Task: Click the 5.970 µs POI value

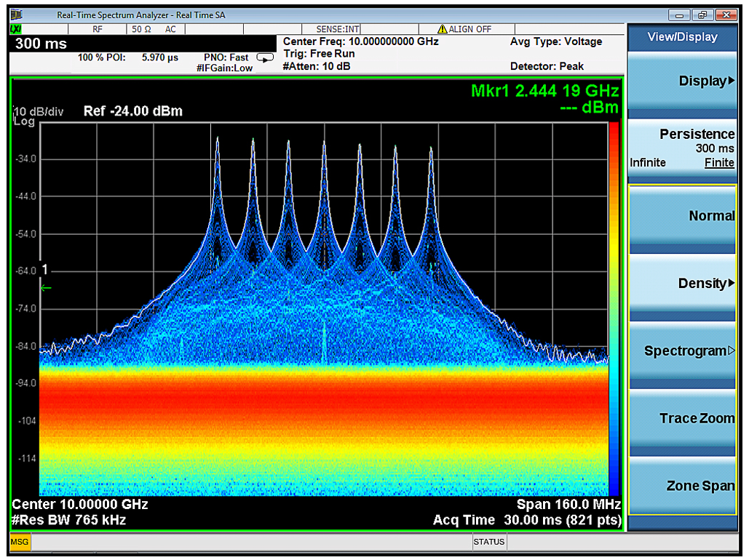Action: [160, 57]
